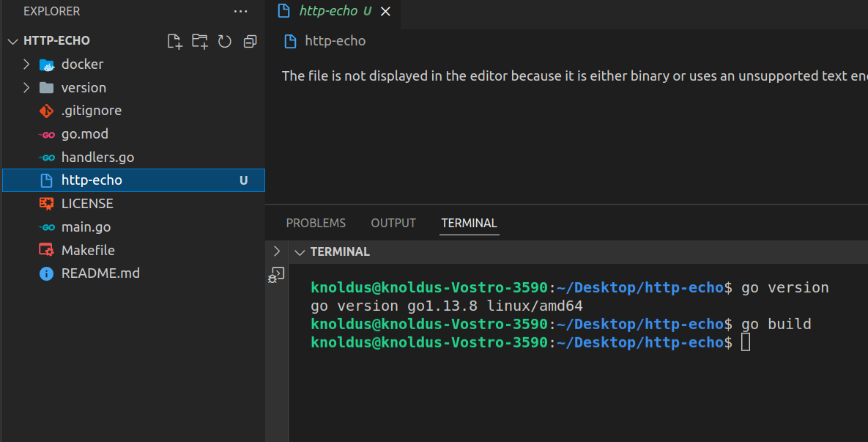The height and width of the screenshot is (442, 868).
Task: Open the README.md file
Action: 100,273
